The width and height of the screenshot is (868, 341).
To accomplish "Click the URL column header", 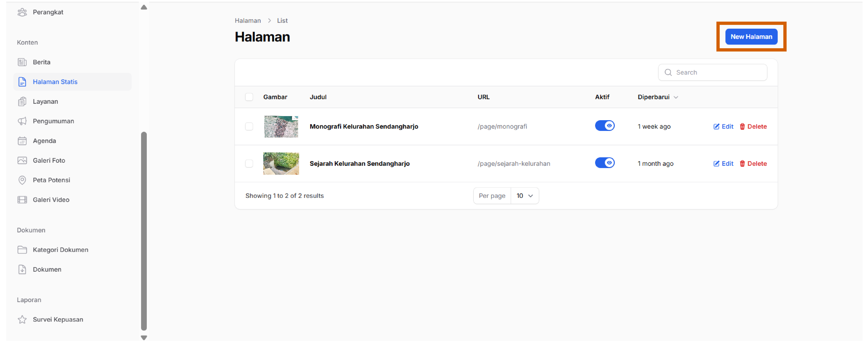I will [x=483, y=97].
